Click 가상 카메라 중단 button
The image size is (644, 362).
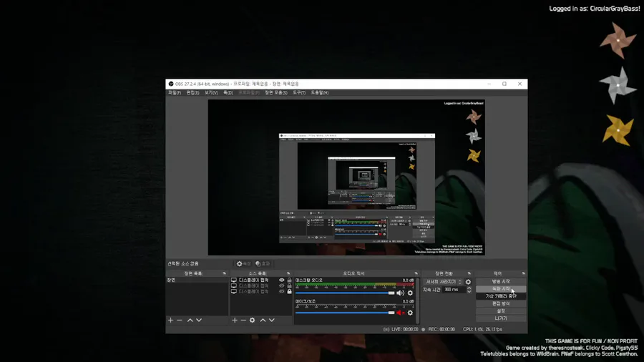click(501, 296)
